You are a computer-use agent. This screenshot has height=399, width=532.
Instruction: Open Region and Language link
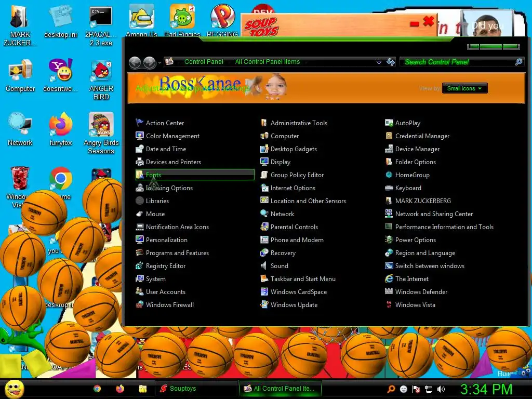click(425, 253)
